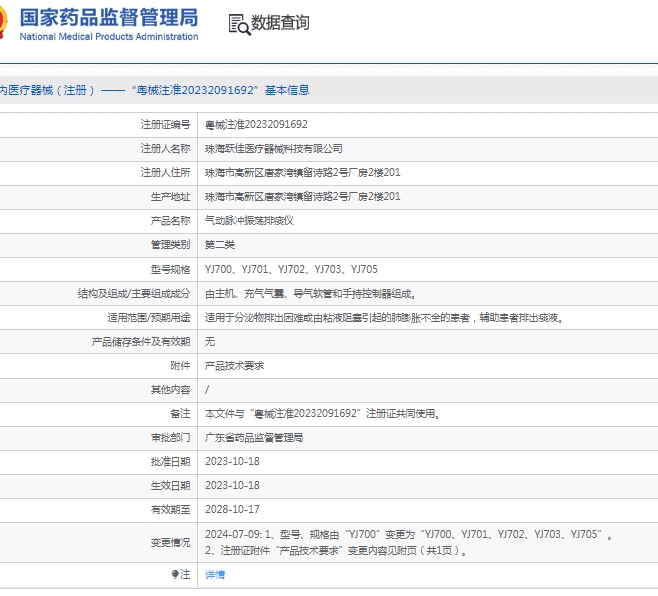Click the 备注 label
This screenshot has height=596, width=658.
180,413
